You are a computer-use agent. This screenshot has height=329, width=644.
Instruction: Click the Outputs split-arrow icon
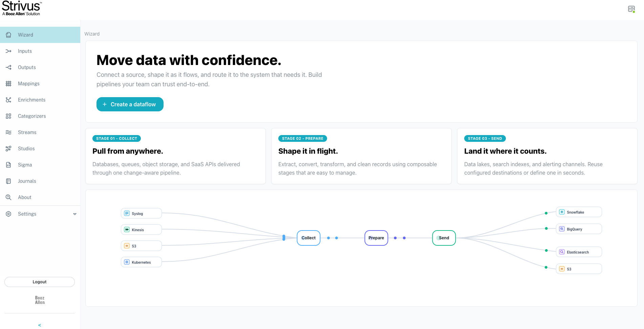pyautogui.click(x=8, y=67)
